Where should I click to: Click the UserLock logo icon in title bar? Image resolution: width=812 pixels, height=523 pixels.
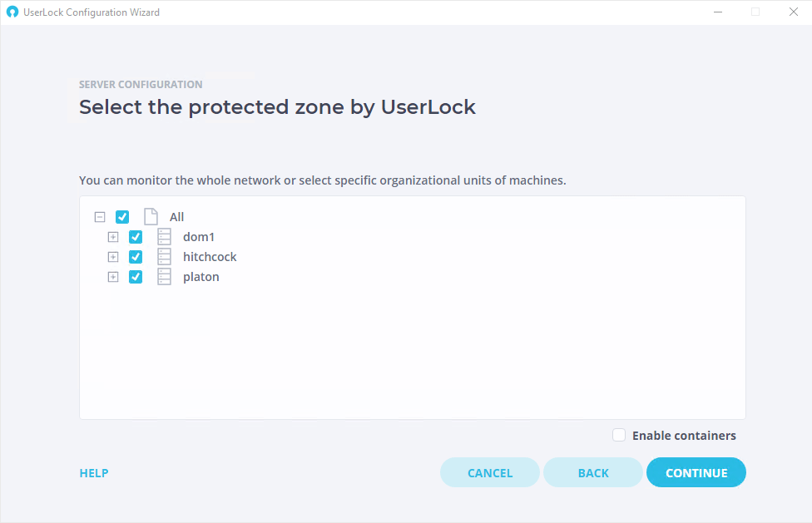click(12, 12)
